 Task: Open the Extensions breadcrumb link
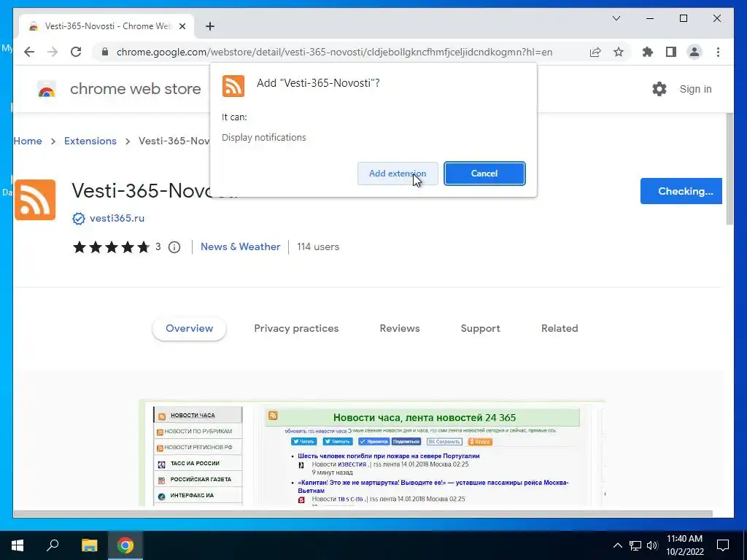click(x=90, y=141)
